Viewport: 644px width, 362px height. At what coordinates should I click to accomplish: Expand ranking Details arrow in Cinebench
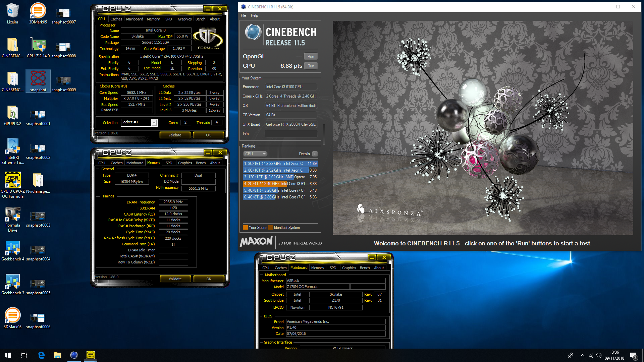(315, 154)
